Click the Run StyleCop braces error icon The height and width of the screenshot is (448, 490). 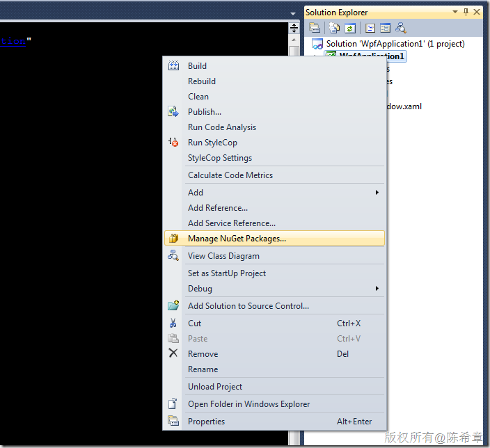point(173,142)
